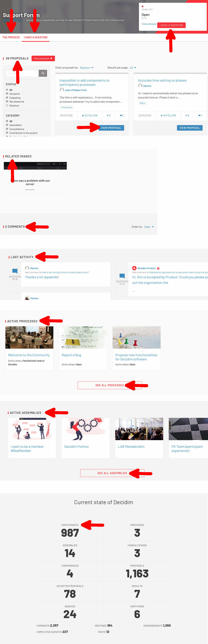Screen dimensions: 208x644
Task: Click the SEE ALL PROCESSES button
Action: click(109, 385)
